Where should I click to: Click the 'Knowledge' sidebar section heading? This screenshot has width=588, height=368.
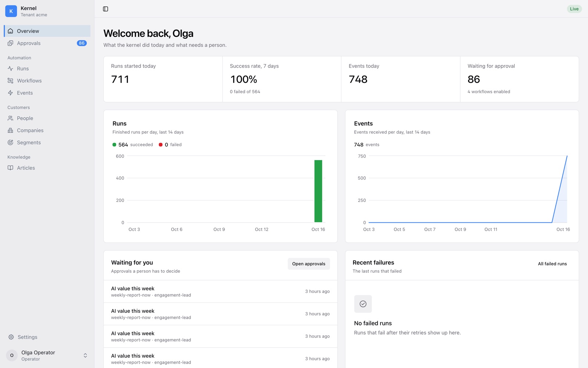[x=19, y=157]
